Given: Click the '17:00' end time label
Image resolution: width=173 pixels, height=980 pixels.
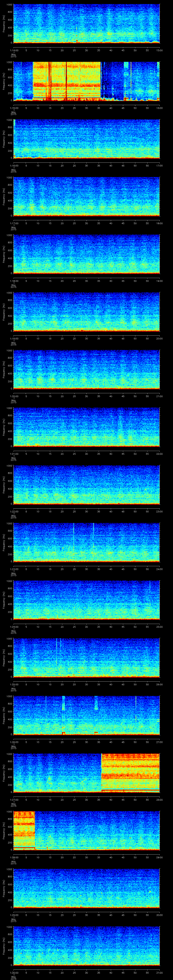Looking at the screenshot, I should tap(160, 166).
